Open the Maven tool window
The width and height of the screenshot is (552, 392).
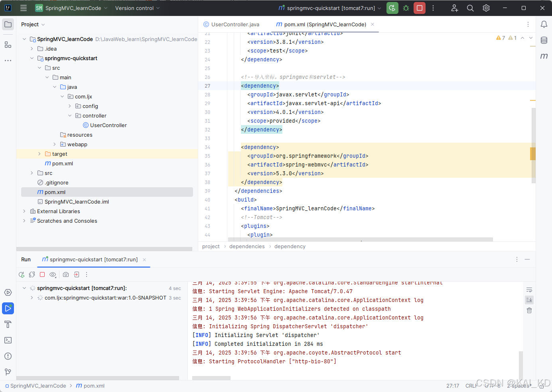coord(544,56)
